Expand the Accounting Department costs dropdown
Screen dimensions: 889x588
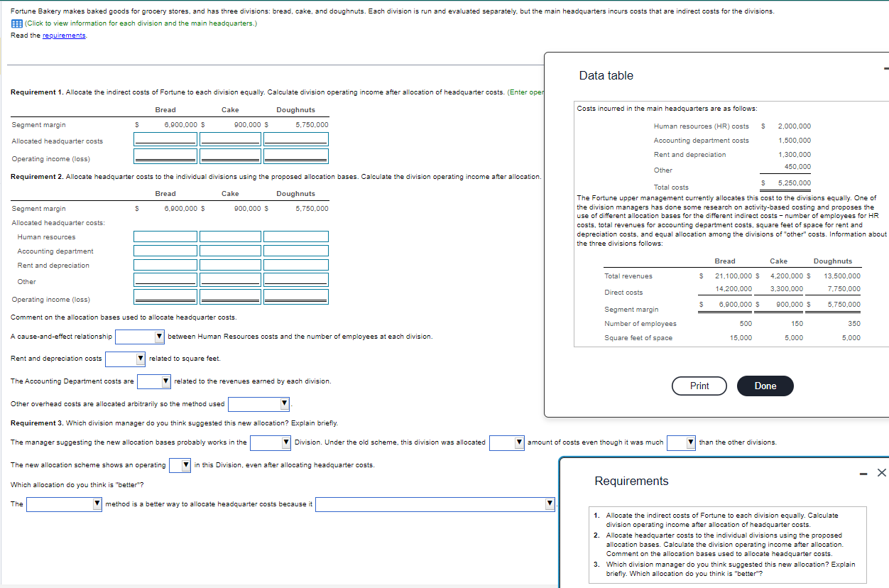[x=154, y=381]
